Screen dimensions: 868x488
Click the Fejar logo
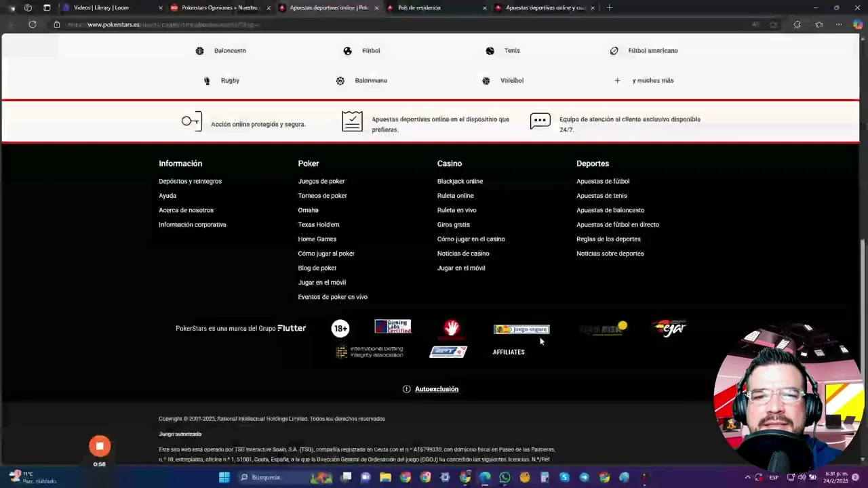point(670,328)
